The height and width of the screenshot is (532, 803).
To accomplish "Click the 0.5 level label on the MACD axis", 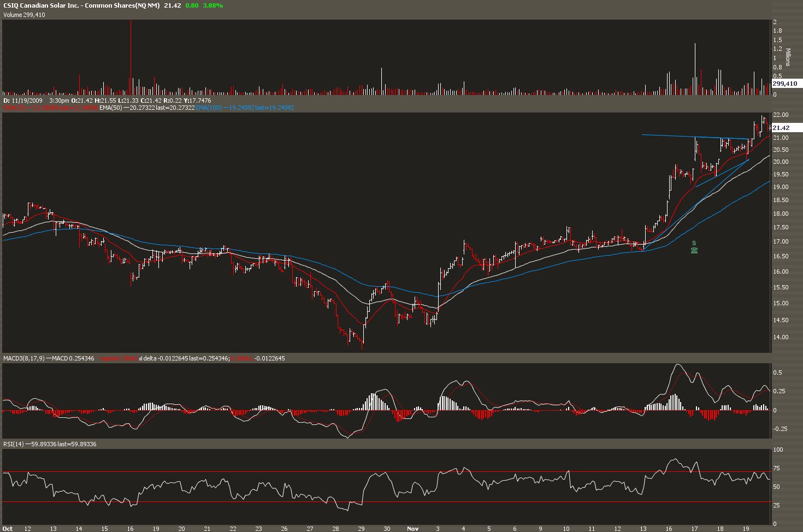I will pos(777,373).
